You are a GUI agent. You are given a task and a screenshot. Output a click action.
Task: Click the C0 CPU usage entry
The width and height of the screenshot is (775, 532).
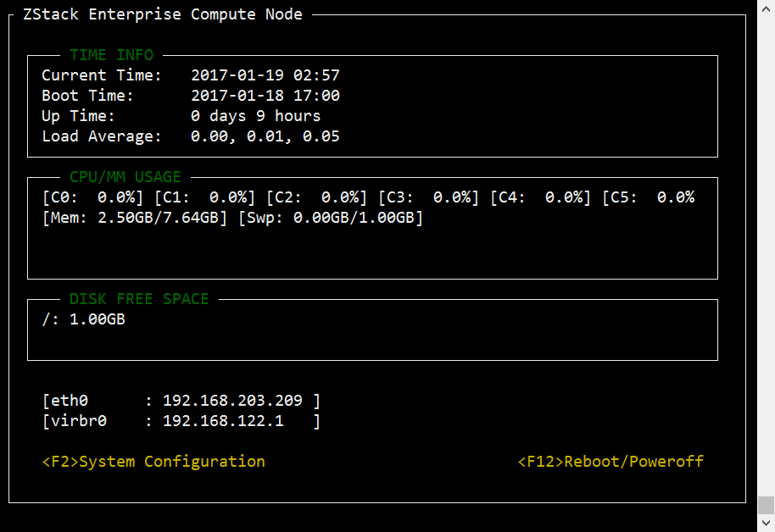click(93, 197)
